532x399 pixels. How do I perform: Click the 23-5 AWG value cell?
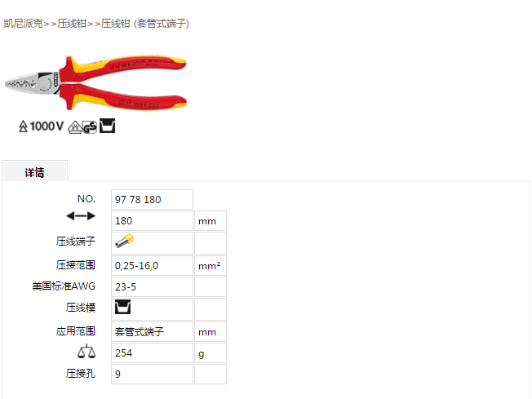click(152, 287)
